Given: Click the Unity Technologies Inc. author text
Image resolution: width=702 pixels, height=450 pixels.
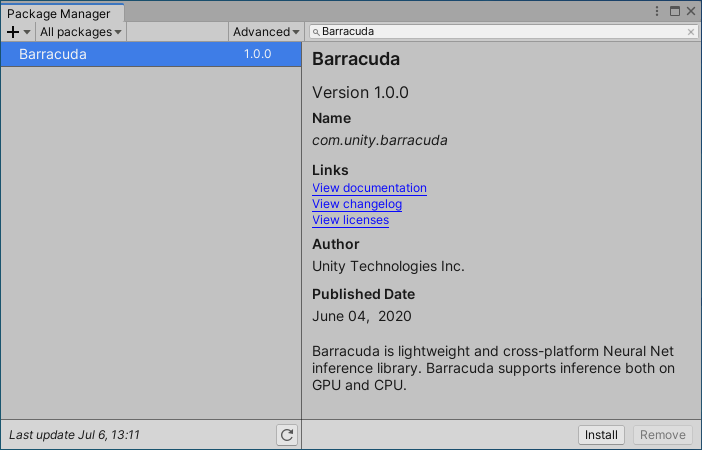Looking at the screenshot, I should click(388, 266).
